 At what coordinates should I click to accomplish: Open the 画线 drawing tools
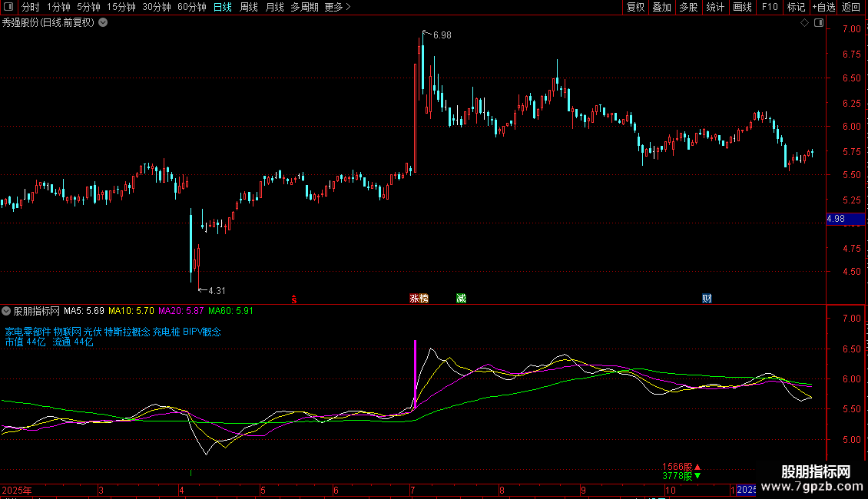(742, 7)
